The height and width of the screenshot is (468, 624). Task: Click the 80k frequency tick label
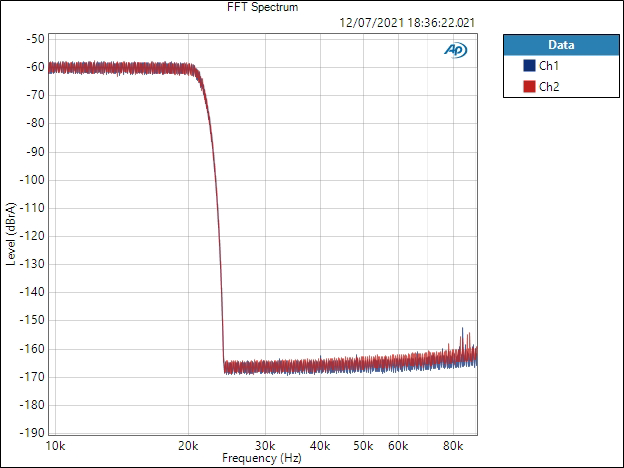pyautogui.click(x=453, y=446)
